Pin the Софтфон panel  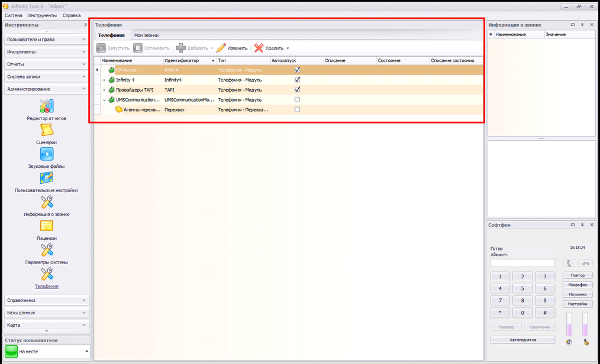(582, 225)
